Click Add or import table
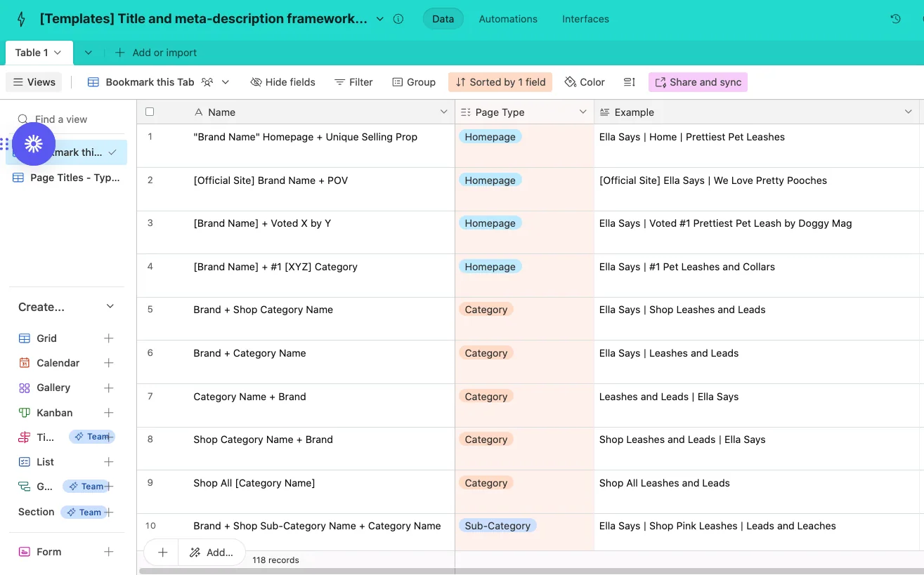The height and width of the screenshot is (575, 924). (156, 53)
